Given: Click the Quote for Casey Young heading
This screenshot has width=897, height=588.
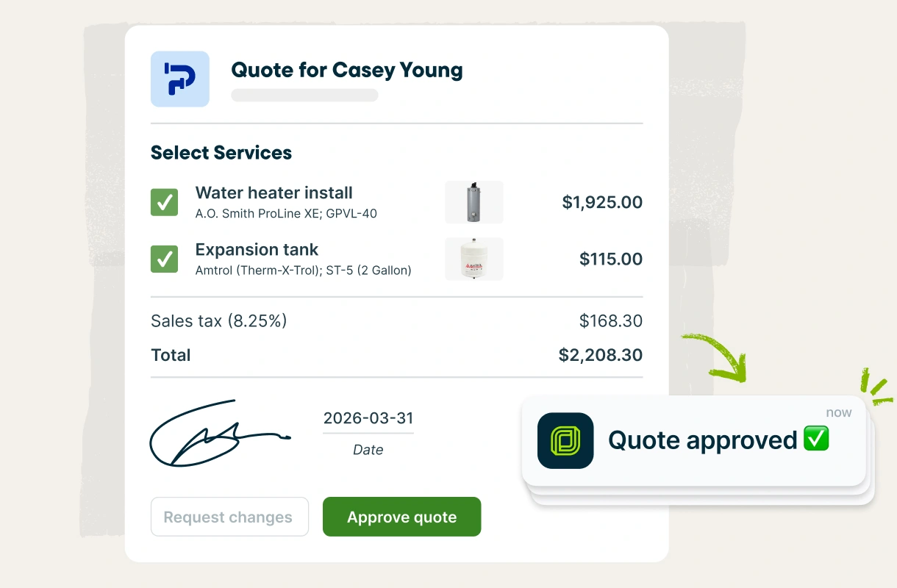Looking at the screenshot, I should click(346, 71).
